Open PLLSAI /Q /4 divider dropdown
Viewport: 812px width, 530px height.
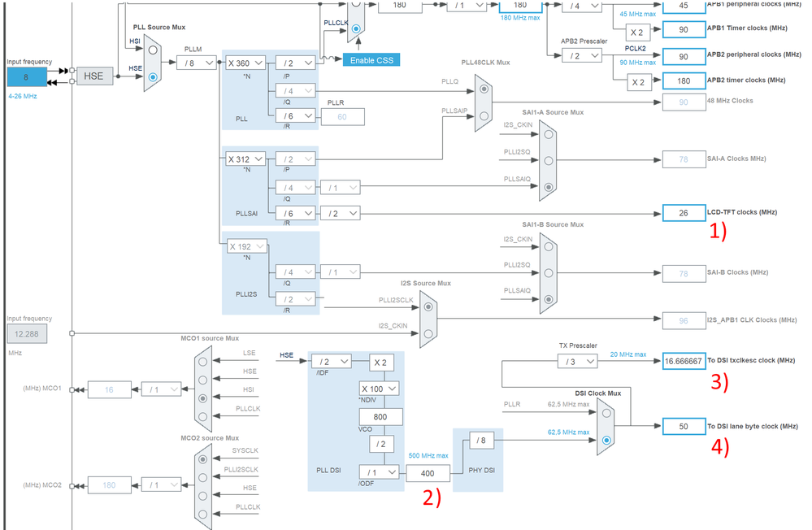[295, 188]
